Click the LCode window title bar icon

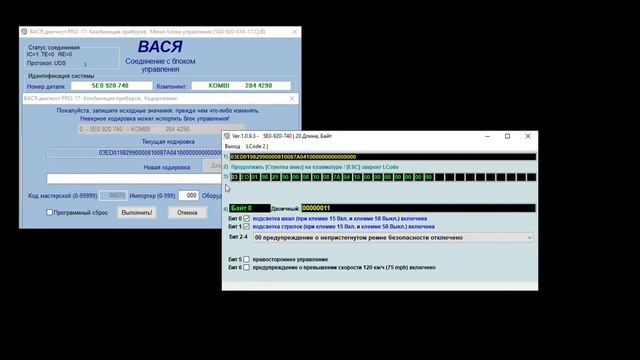227,136
